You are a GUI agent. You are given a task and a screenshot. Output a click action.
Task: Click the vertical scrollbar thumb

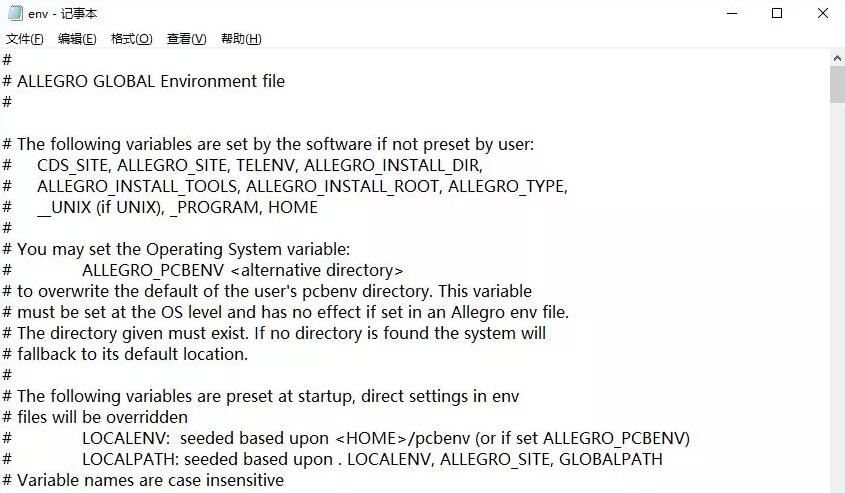click(x=837, y=86)
